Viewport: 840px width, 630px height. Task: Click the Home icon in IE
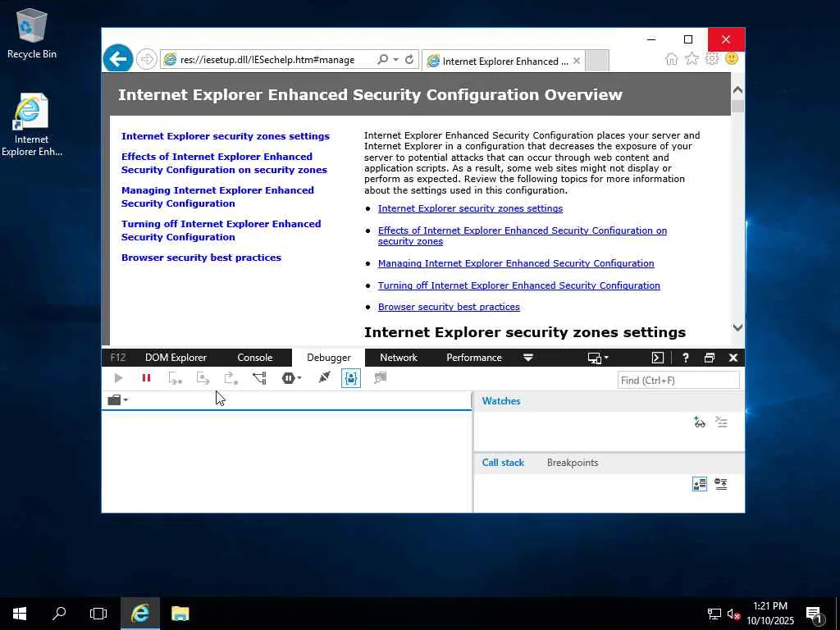(671, 59)
